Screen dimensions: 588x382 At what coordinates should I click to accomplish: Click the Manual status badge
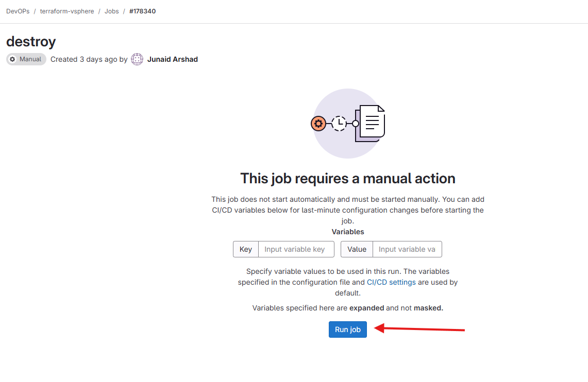pyautogui.click(x=26, y=59)
